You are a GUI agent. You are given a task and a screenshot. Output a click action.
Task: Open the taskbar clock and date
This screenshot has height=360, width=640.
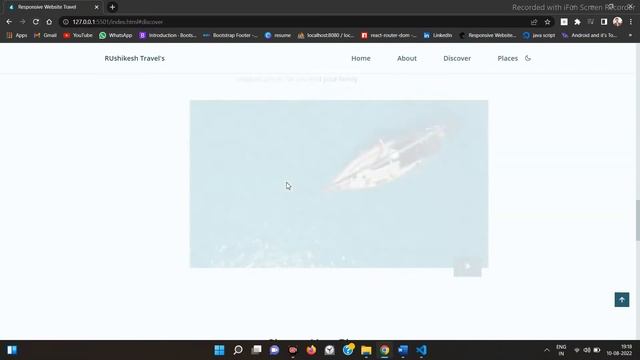pos(620,350)
